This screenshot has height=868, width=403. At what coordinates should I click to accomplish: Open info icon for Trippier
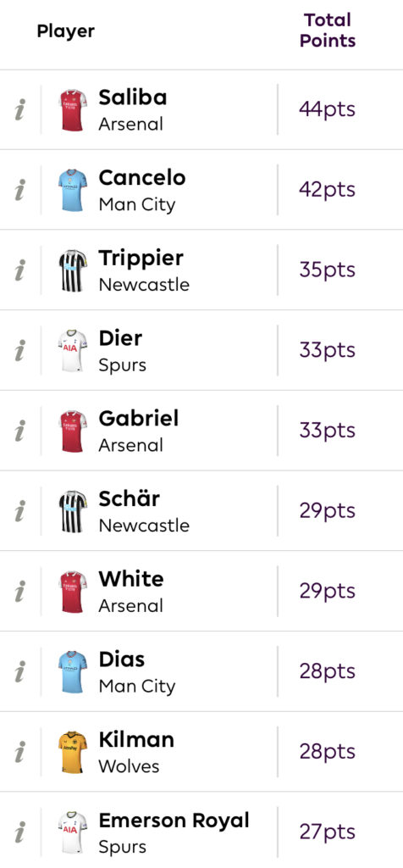[20, 270]
